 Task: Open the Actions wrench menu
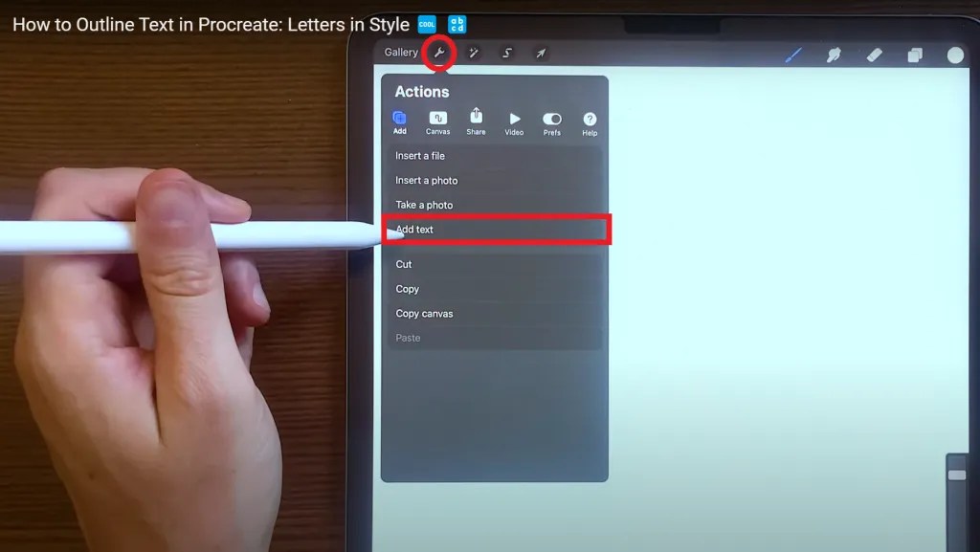pyautogui.click(x=439, y=54)
